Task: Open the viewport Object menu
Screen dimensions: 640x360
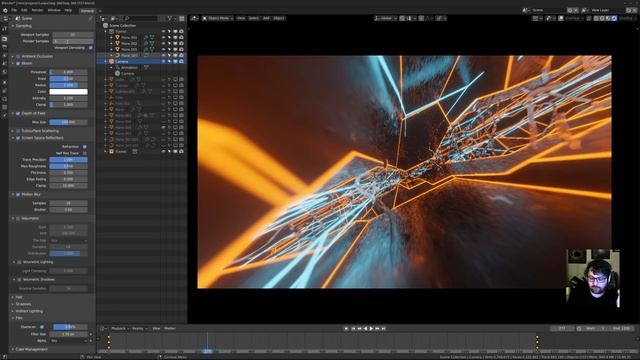Action: pos(279,18)
